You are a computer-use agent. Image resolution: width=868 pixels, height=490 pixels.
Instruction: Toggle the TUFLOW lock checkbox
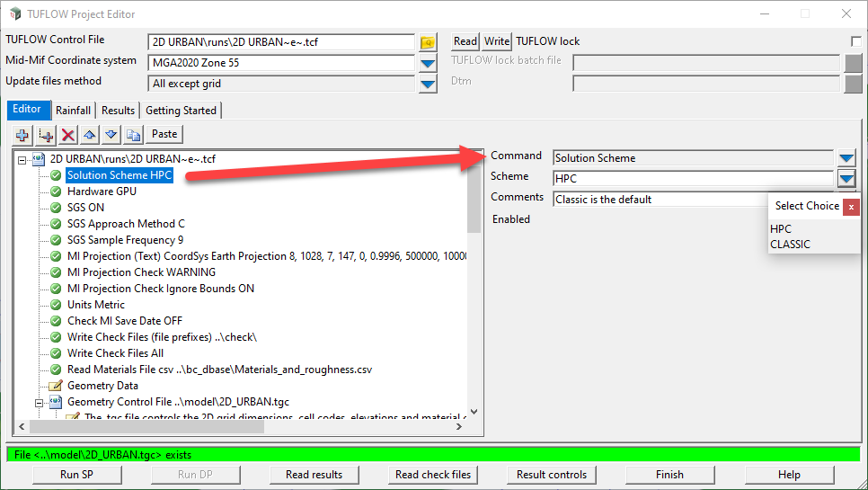[855, 41]
